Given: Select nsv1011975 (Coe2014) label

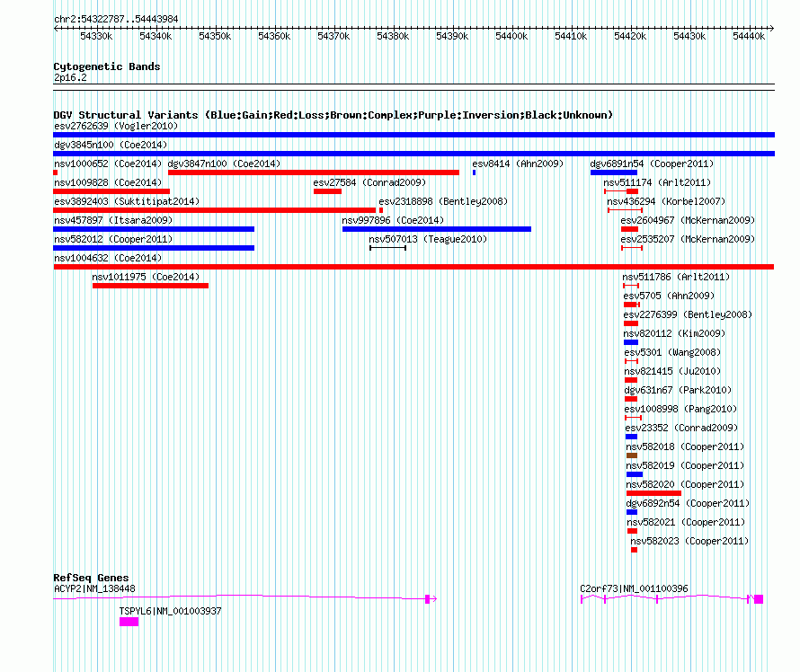Looking at the screenshot, I should (146, 277).
